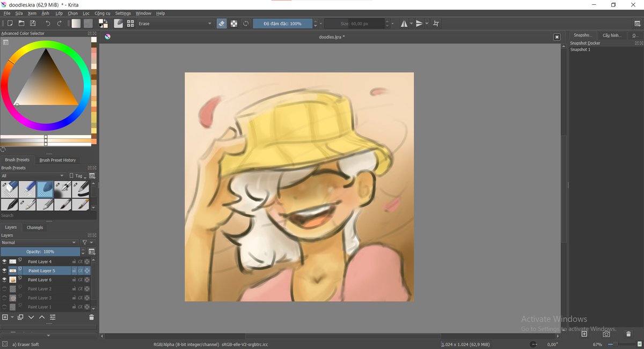
Task: Delete the selected layer with trash icon
Action: click(x=91, y=317)
